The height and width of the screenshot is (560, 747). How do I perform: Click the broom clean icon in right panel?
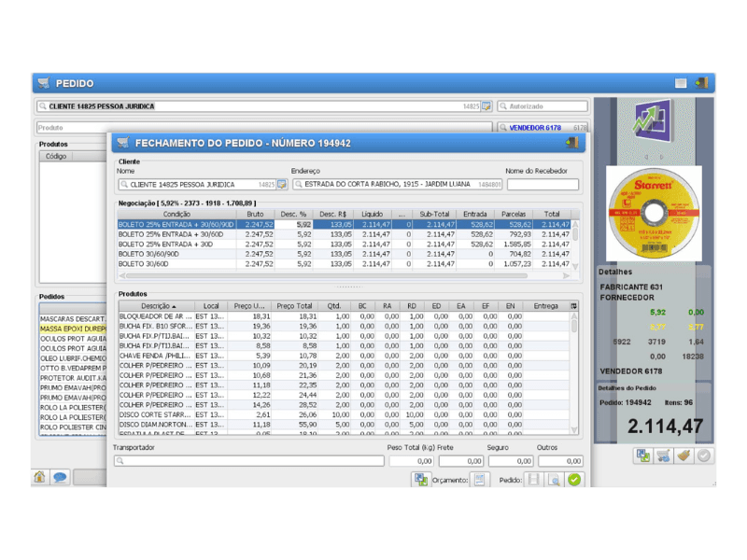[x=684, y=455]
